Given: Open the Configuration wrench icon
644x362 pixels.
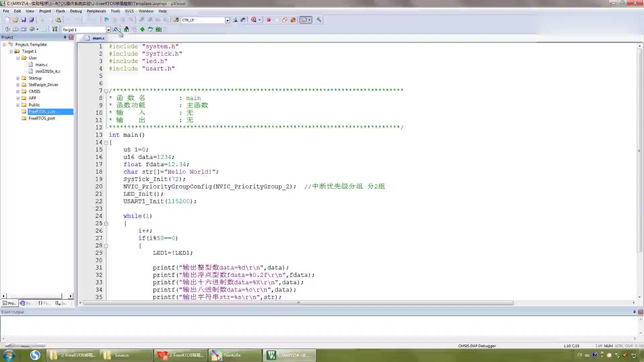Looking at the screenshot, I should (319, 20).
